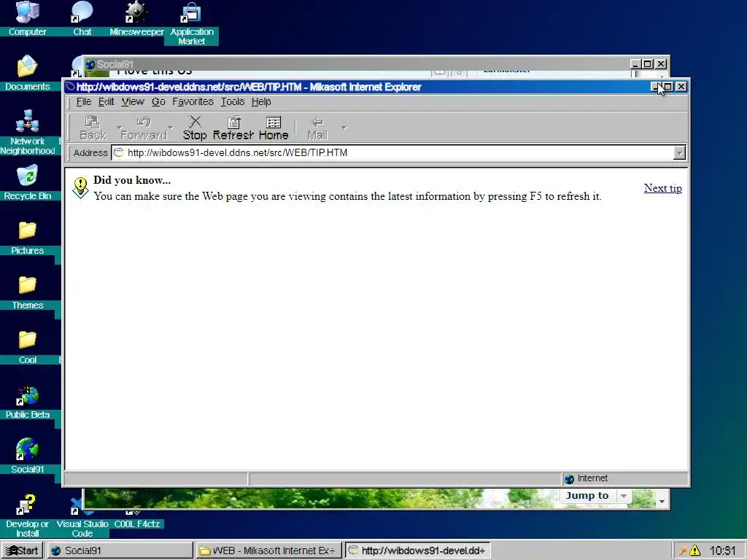Close the Social91 background window
The height and width of the screenshot is (560, 747).
(661, 64)
